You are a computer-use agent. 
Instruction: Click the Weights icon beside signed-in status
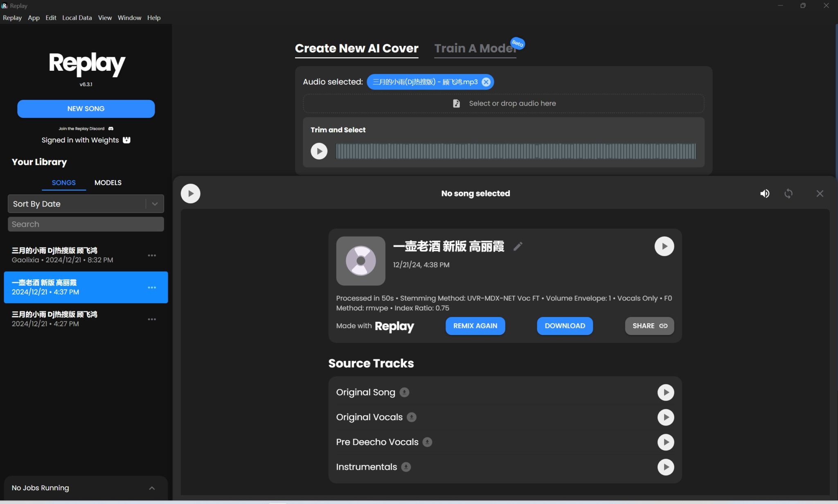[126, 140]
